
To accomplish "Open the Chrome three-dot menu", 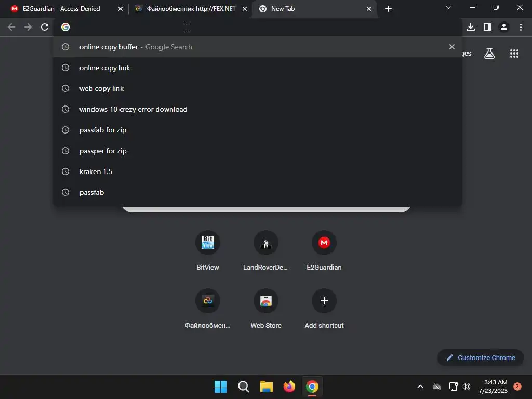I will pyautogui.click(x=521, y=27).
